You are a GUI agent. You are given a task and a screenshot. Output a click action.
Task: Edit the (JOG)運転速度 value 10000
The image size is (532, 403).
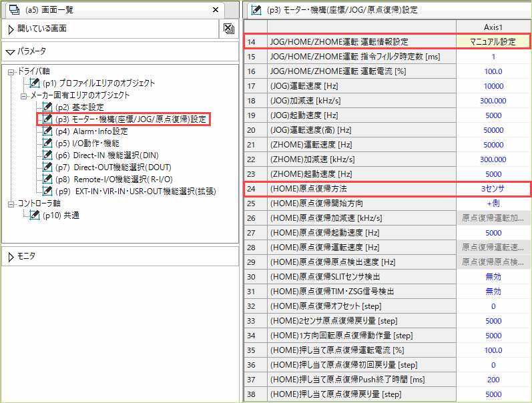493,86
